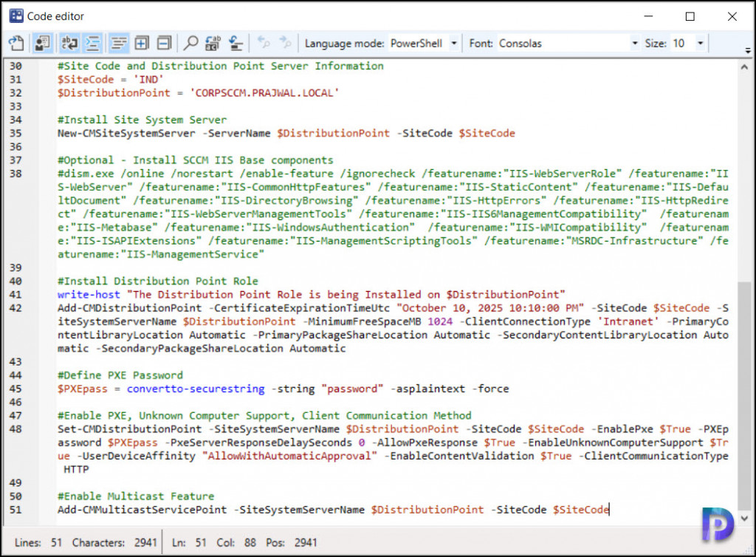Click 'Col: 88' in status bar
756x557 pixels.
236,543
